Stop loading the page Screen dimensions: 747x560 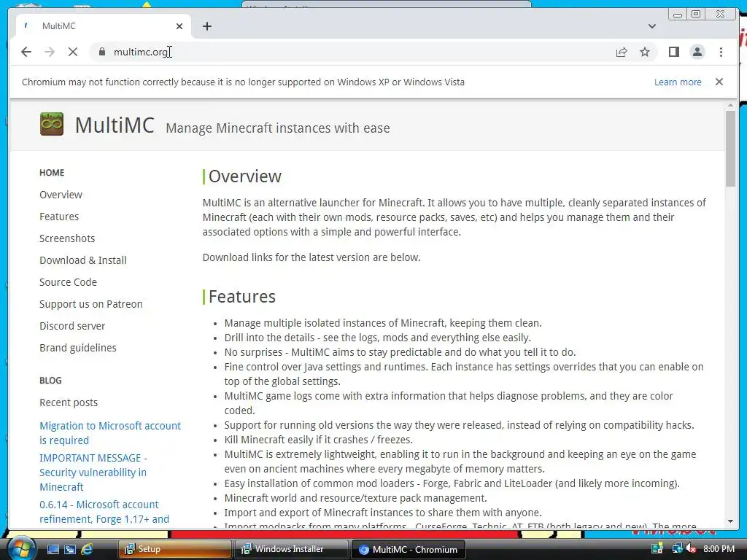(x=73, y=52)
